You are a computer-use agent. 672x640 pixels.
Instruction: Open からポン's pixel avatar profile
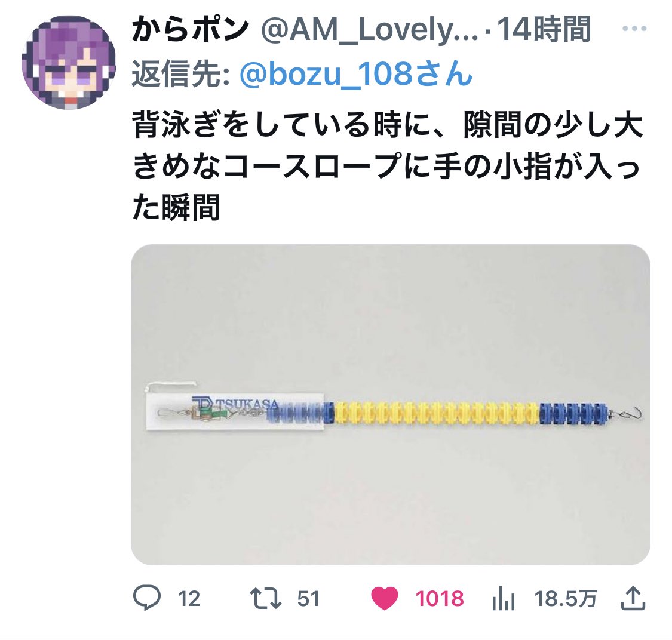coord(69,62)
